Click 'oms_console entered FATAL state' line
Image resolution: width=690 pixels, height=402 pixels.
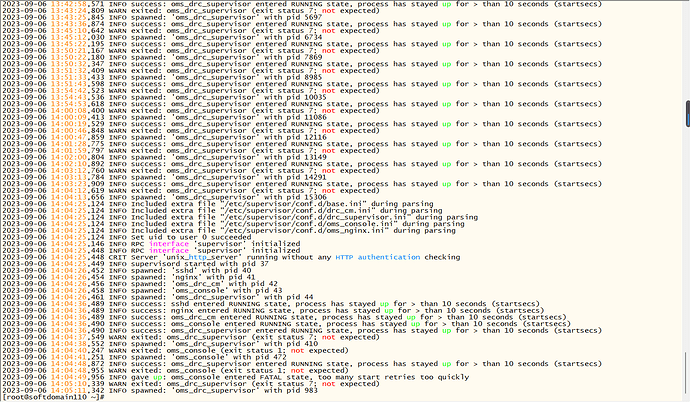point(235,377)
